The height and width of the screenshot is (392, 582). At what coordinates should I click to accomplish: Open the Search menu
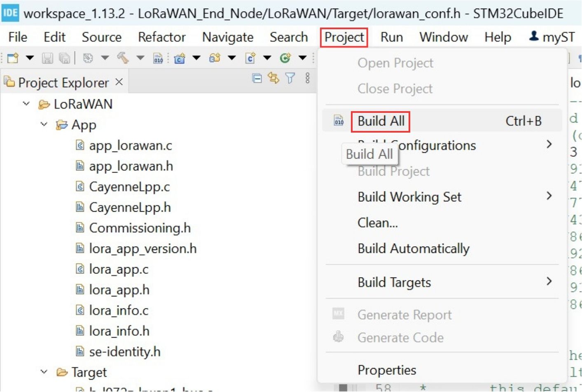[289, 37]
